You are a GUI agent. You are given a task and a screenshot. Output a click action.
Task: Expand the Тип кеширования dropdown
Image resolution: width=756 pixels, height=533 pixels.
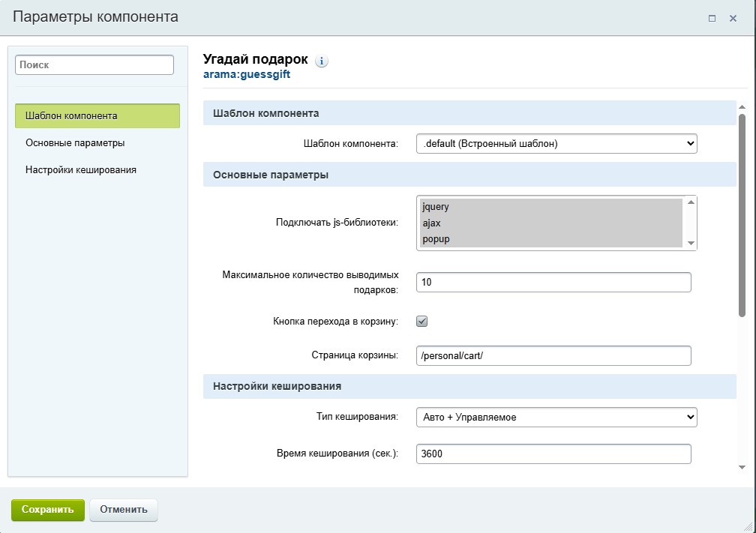[556, 417]
